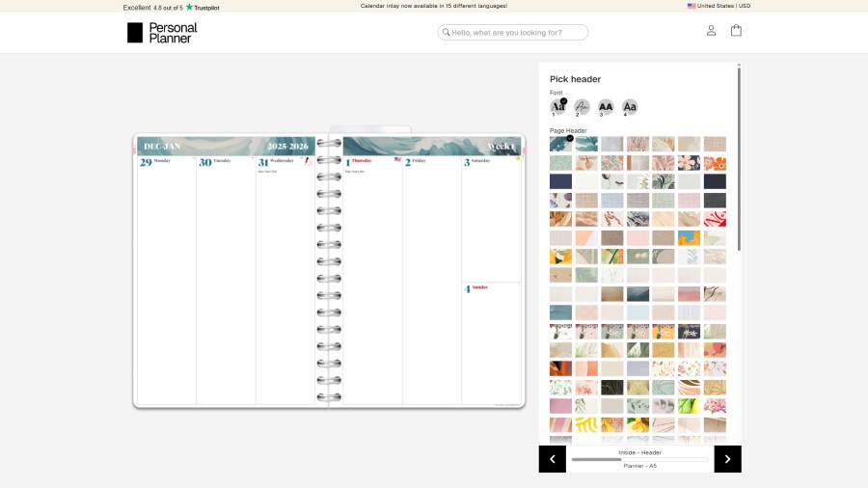The width and height of the screenshot is (868, 488).
Task: Click the search magnifier icon
Action: [x=446, y=33]
